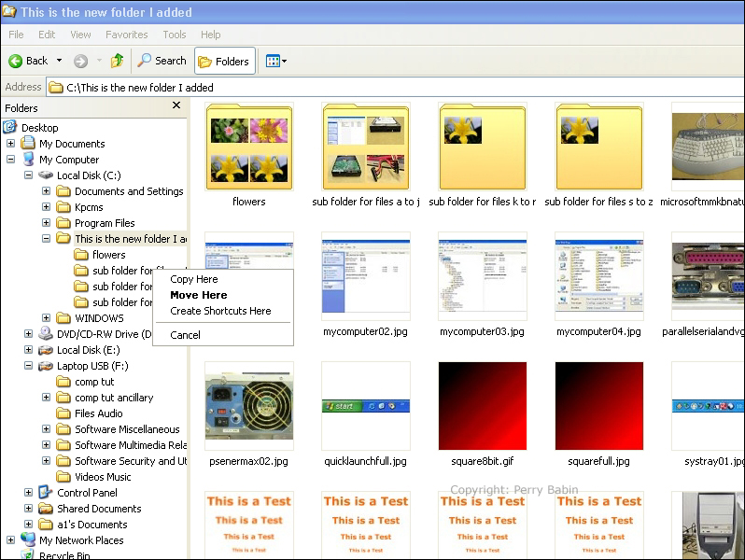
Task: Expand the Software Miscellaneous node
Action: pos(46,429)
